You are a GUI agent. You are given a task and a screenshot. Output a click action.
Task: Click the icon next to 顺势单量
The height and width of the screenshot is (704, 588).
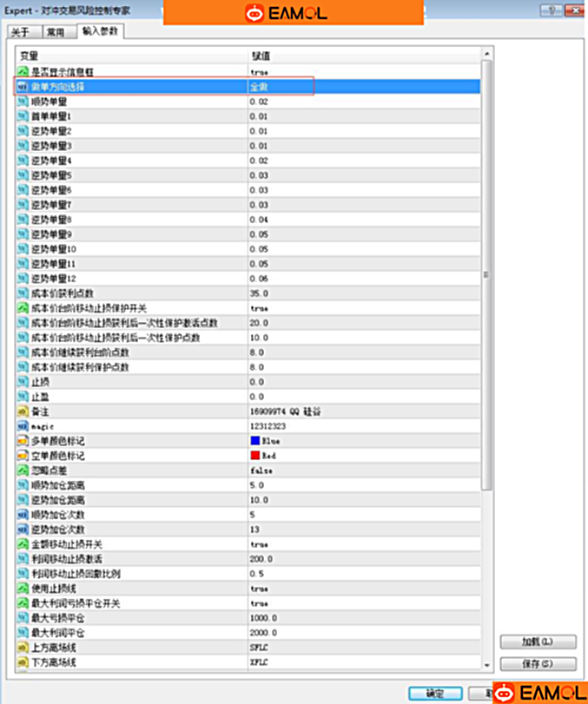[x=23, y=102]
